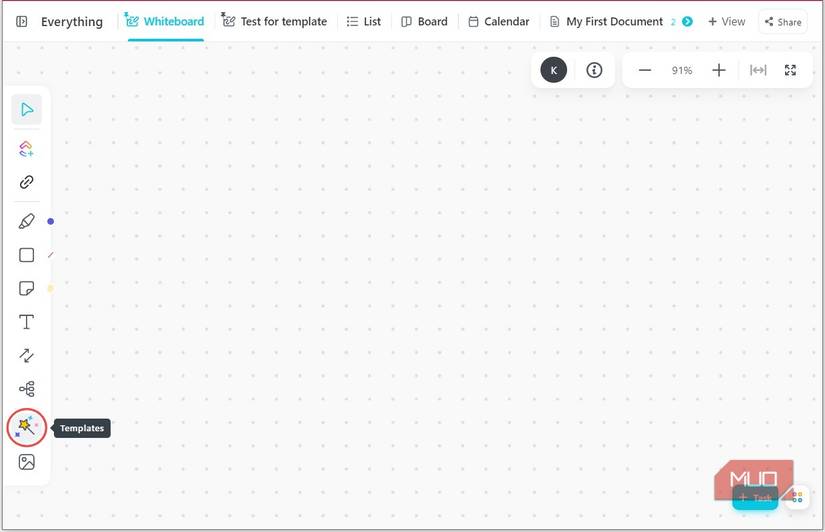Select the text tool
825x532 pixels.
coord(26,322)
